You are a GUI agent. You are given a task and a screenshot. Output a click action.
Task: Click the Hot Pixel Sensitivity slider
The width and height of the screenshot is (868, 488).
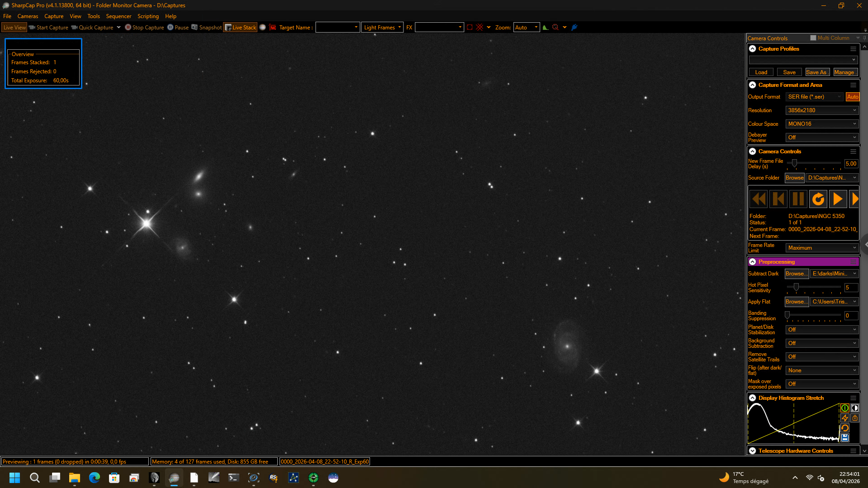click(x=814, y=287)
